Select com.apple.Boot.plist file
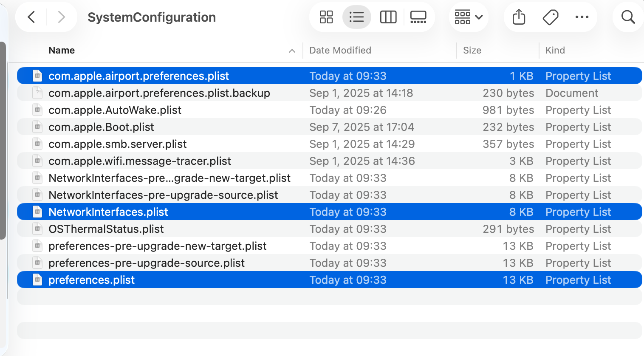The image size is (644, 356). [x=101, y=127]
